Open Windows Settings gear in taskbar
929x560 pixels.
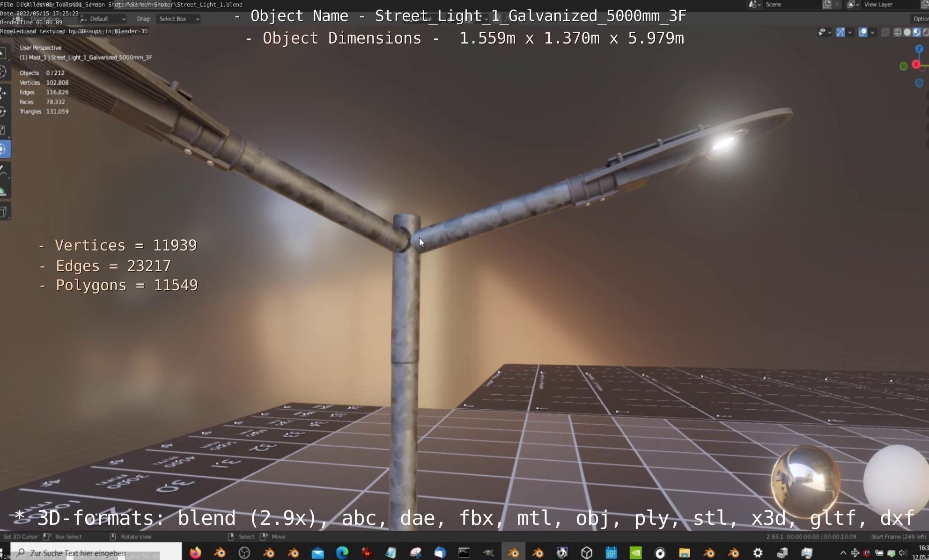click(758, 553)
